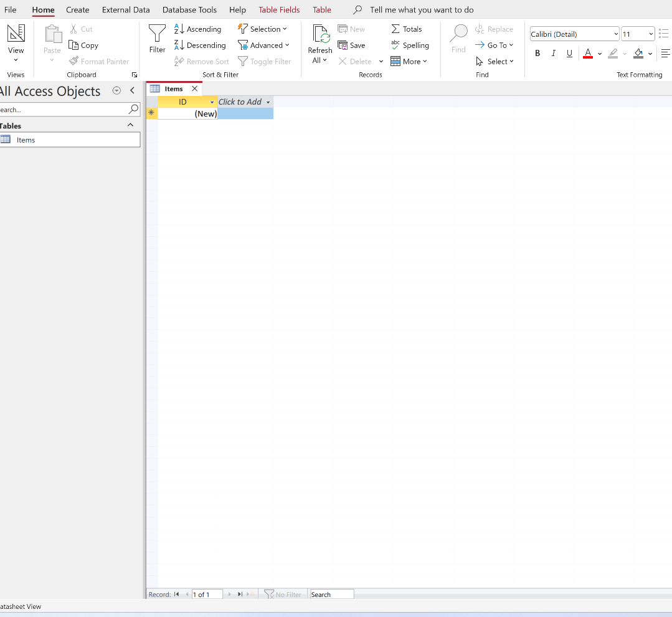672x617 pixels.
Task: Click the navigation pane search box
Action: (62, 109)
